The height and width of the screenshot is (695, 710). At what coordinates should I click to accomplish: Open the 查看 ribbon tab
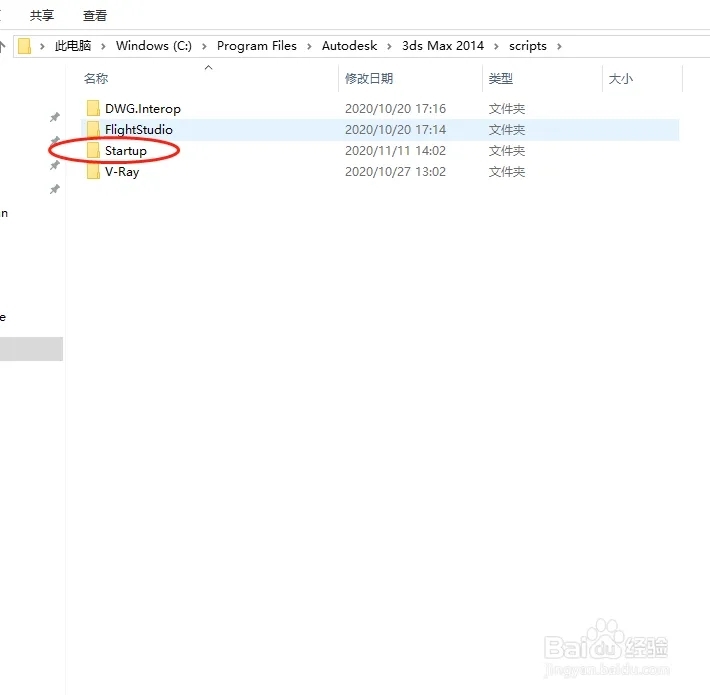[95, 16]
